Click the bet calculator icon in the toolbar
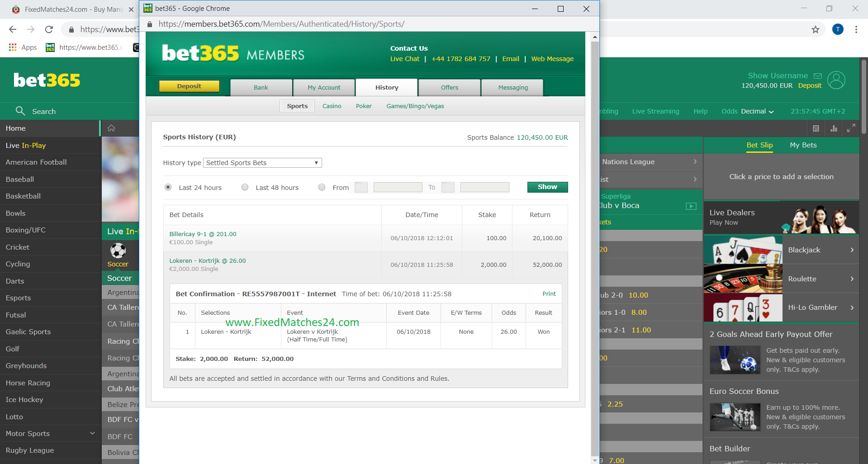868x464 pixels. (816, 128)
